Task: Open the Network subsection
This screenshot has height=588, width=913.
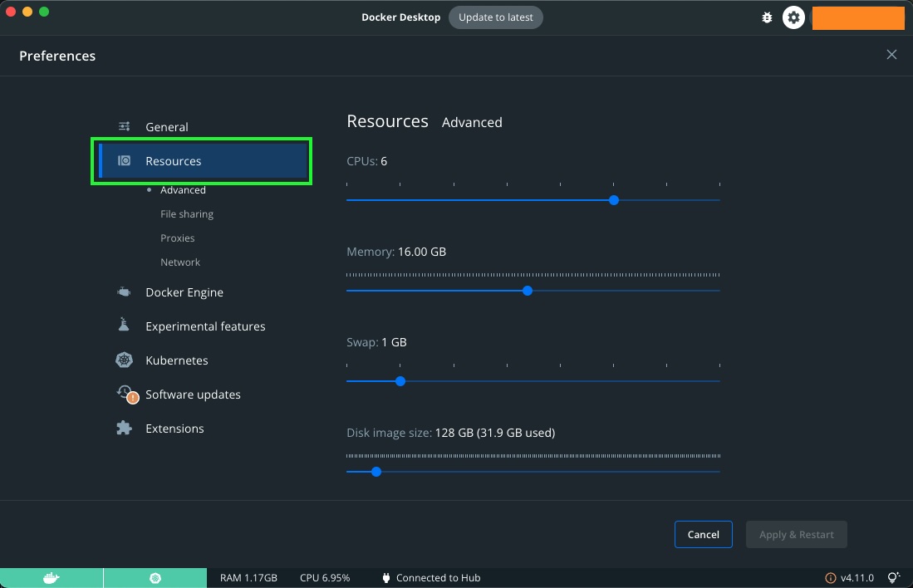Action: pos(180,262)
